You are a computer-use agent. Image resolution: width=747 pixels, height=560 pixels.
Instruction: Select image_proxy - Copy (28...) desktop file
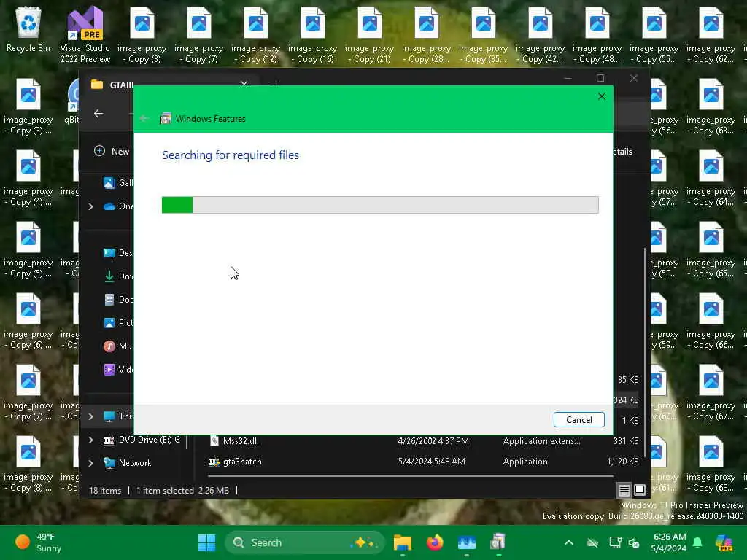click(426, 35)
